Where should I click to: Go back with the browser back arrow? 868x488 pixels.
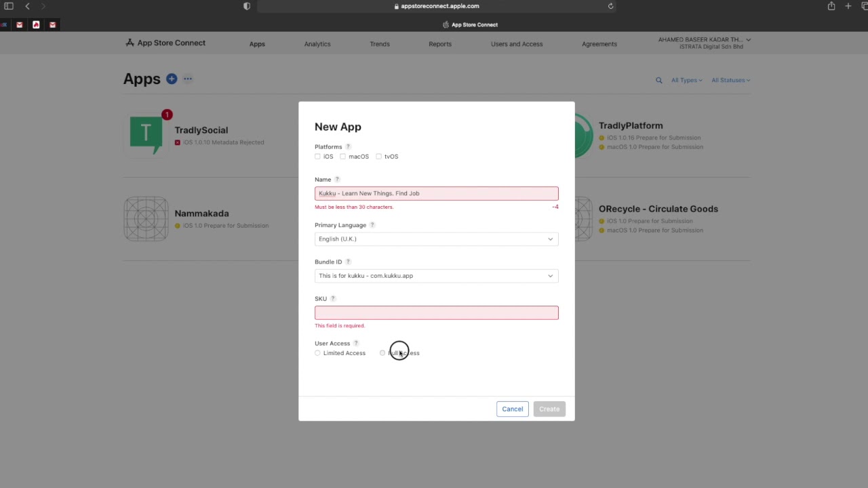click(27, 6)
